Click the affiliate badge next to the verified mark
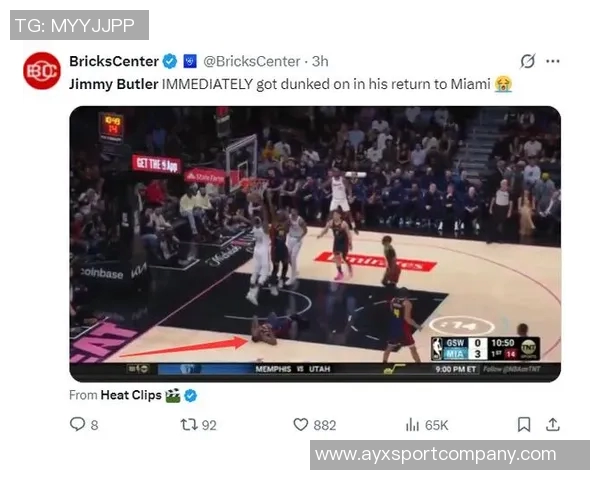The image size is (600, 480). [190, 61]
